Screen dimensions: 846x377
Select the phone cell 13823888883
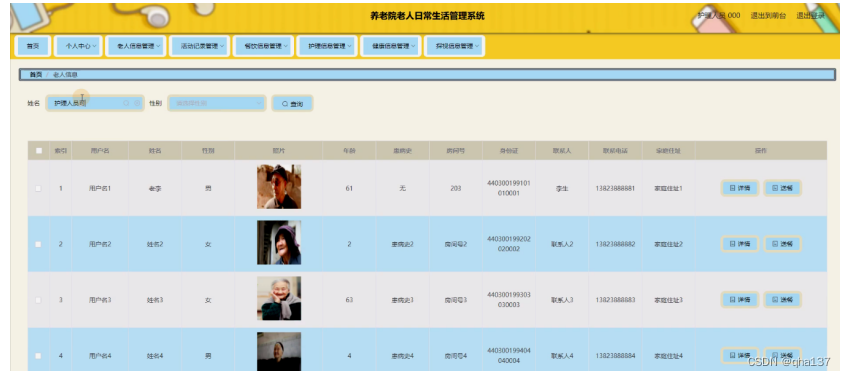615,300
